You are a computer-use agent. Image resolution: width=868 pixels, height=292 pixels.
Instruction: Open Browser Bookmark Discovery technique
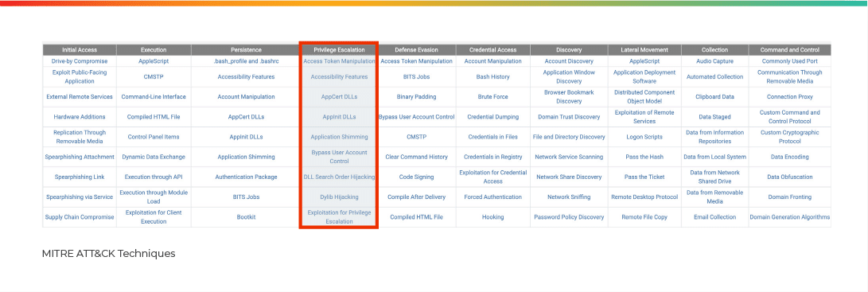click(x=569, y=96)
